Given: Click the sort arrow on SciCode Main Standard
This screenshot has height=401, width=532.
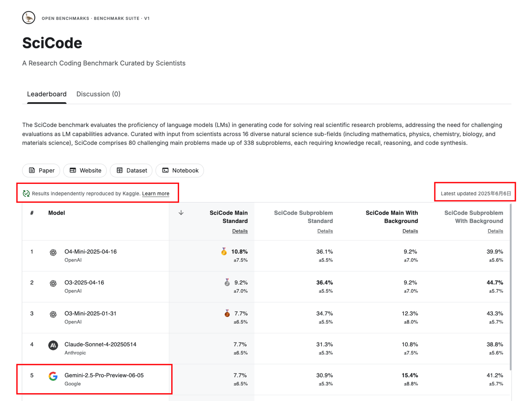Looking at the screenshot, I should [181, 213].
